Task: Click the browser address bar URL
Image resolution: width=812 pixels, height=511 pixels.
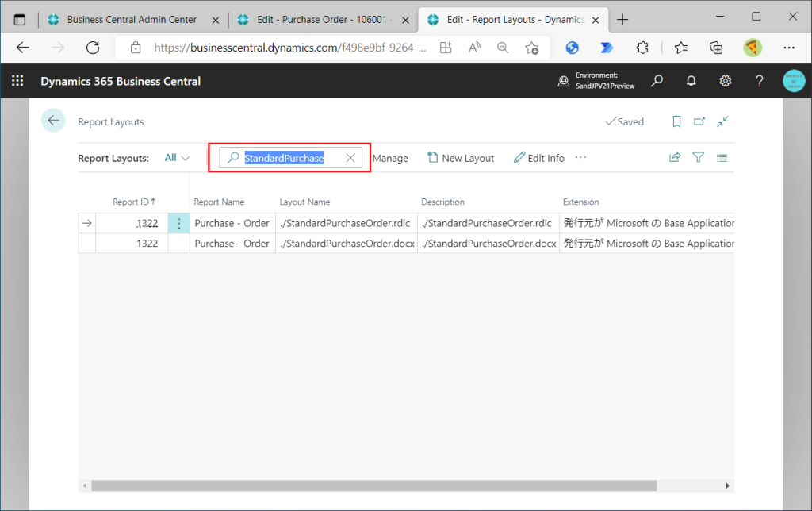Action: [x=290, y=48]
